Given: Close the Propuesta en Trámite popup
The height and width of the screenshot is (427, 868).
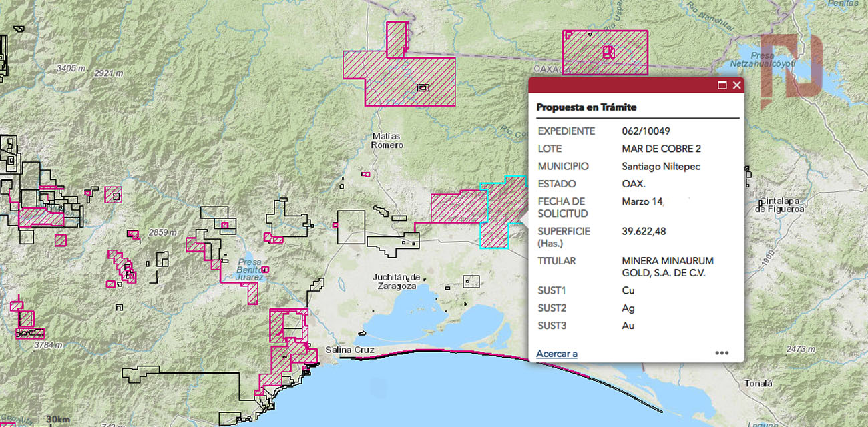Looking at the screenshot, I should pos(736,85).
